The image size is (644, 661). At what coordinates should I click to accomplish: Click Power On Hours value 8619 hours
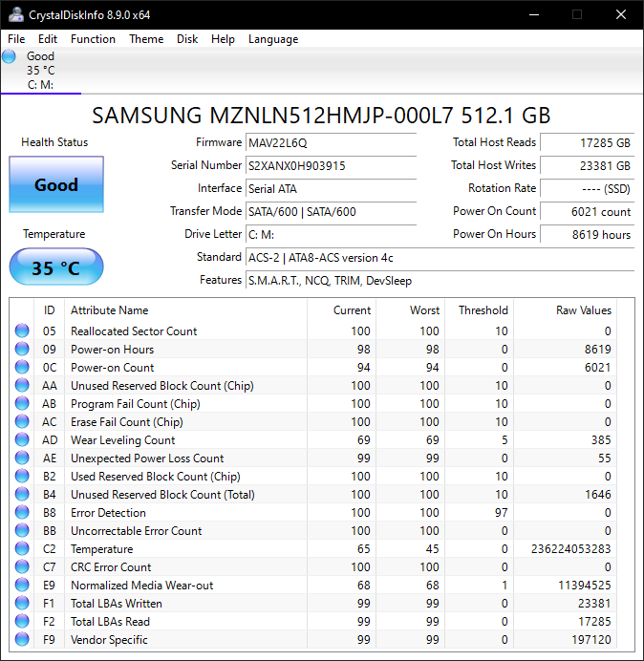(x=587, y=234)
